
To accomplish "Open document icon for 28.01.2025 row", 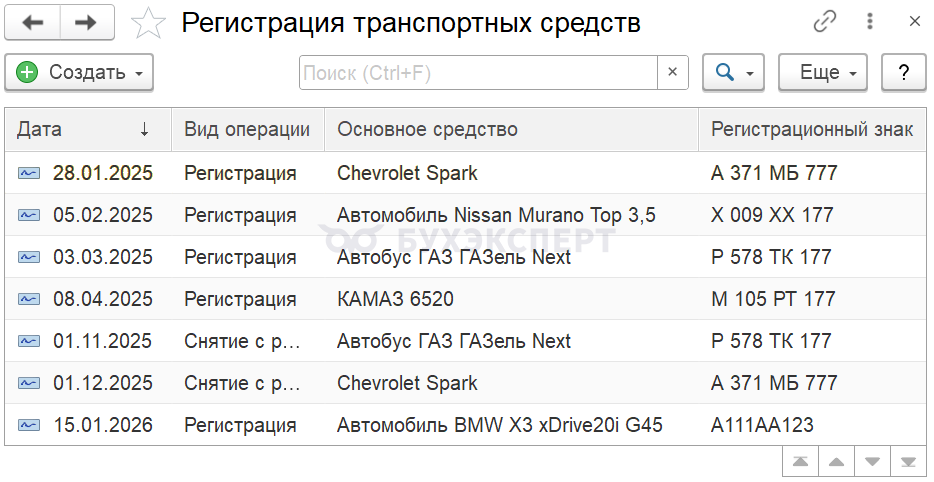I will (29, 174).
